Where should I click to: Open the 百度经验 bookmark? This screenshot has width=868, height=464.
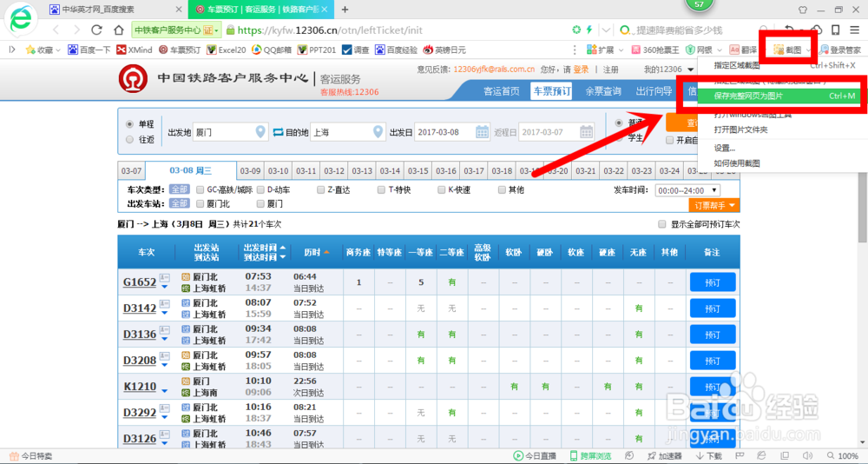tap(396, 50)
